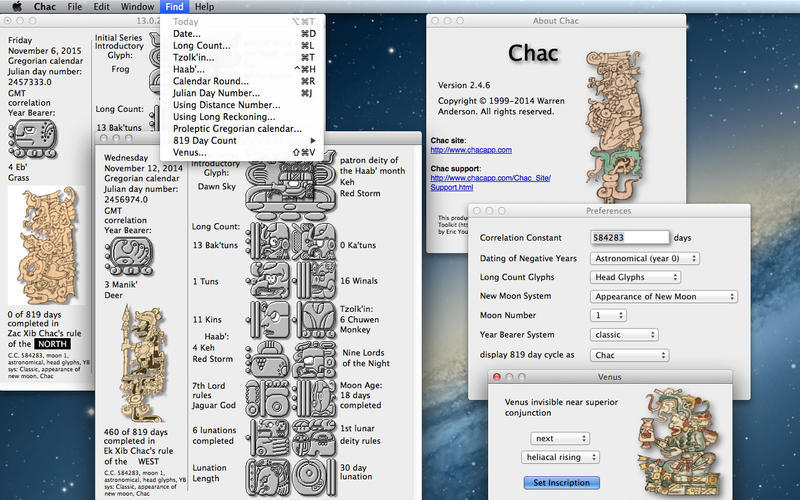Click the 7th Lord Jaguar God glyph
The image size is (800, 500).
coord(268,398)
